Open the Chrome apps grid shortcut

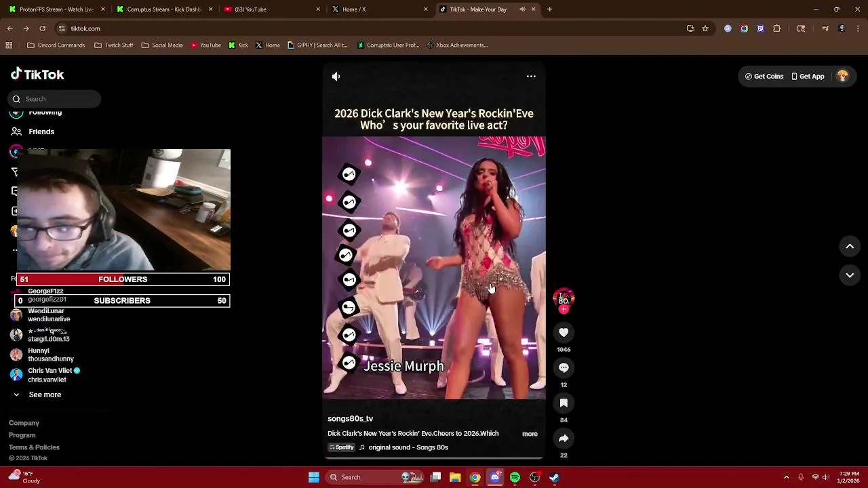(x=9, y=45)
